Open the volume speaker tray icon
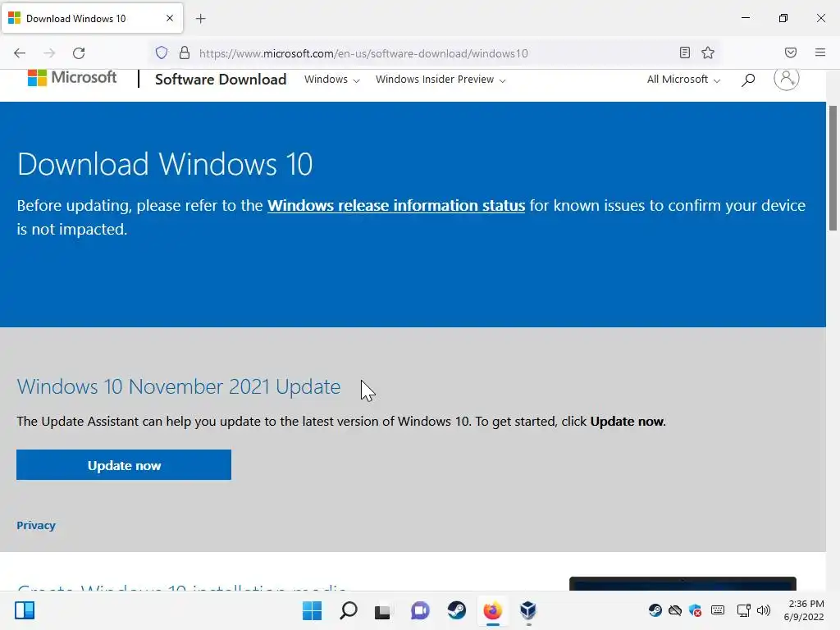This screenshot has width=840, height=630. tap(764, 610)
